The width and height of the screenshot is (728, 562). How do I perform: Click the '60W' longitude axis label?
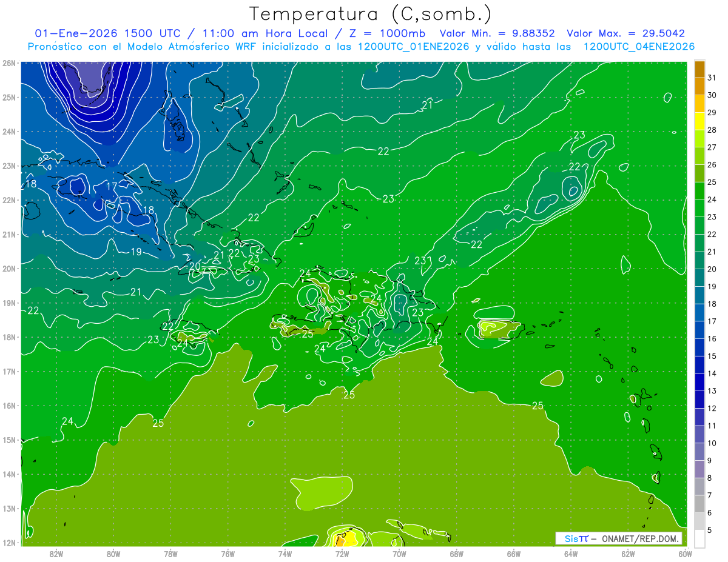coord(686,554)
